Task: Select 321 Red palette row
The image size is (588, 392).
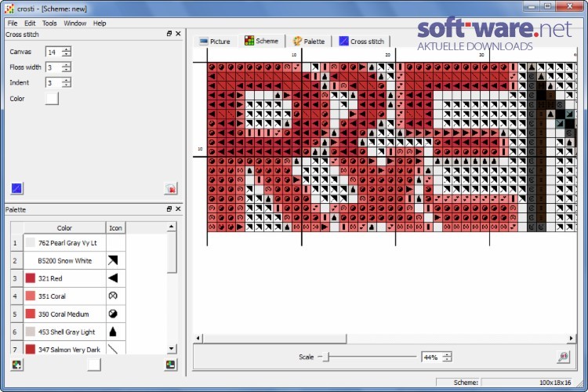Action: (x=68, y=278)
